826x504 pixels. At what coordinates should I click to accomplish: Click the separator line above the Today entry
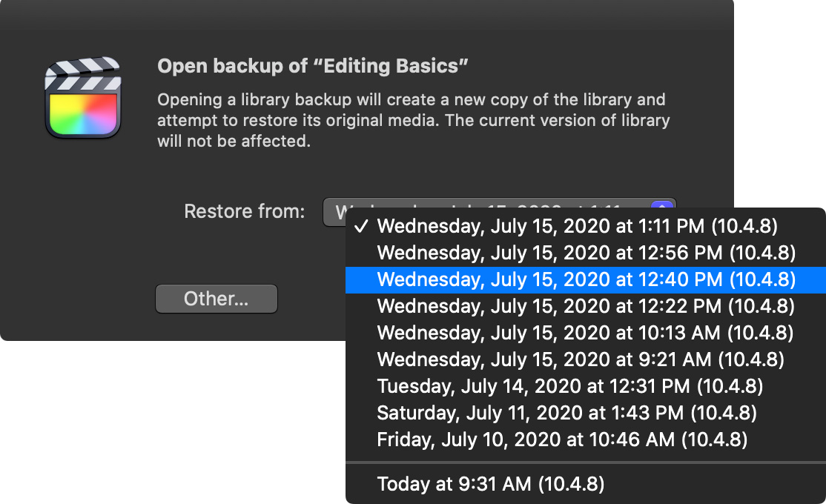[x=585, y=462]
